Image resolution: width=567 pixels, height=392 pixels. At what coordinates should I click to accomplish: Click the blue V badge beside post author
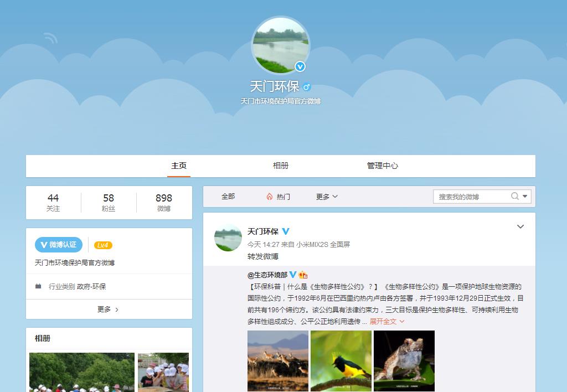pyautogui.click(x=286, y=231)
